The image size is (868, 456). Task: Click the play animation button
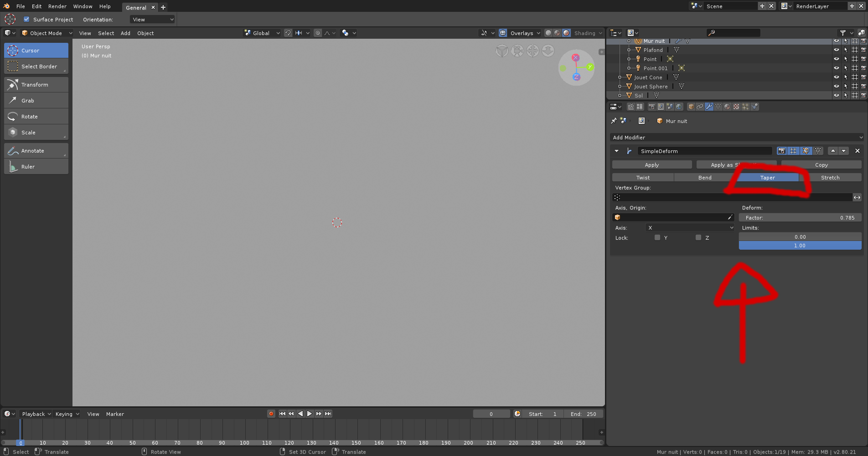click(x=309, y=414)
